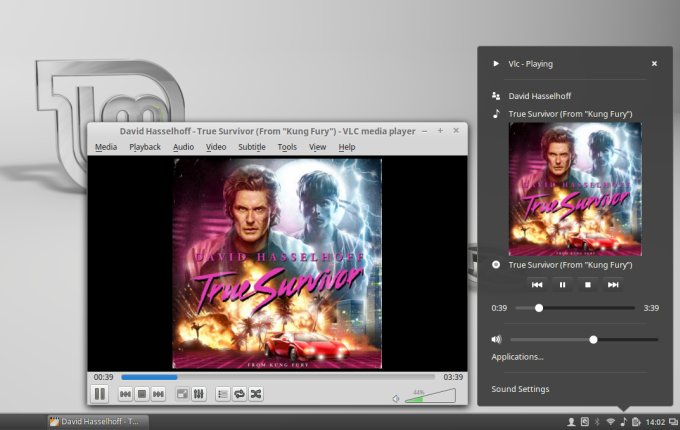Image resolution: width=680 pixels, height=430 pixels.
Task: Open the Playback menu
Action: coord(145,147)
